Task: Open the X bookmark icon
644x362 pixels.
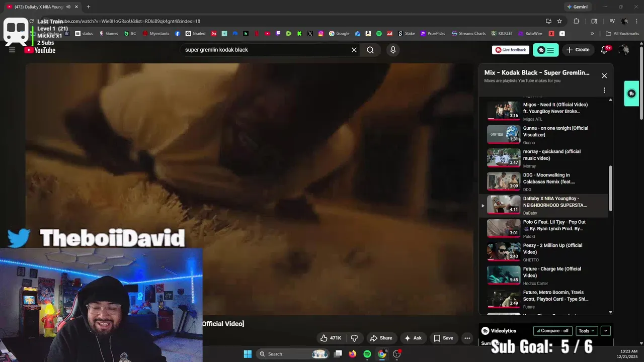Action: tap(310, 34)
